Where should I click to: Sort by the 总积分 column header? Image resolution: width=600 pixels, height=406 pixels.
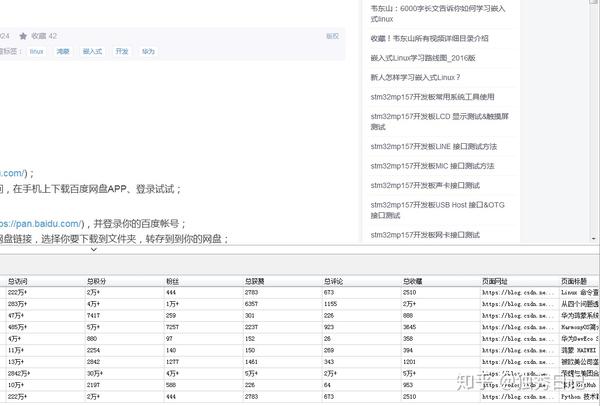[x=125, y=281]
